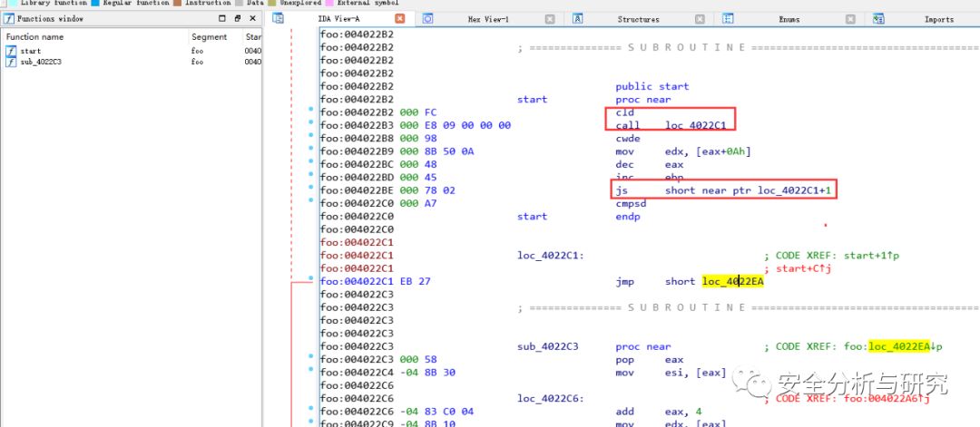Toggle breakpoint dot at 004022B9 mov edx line
Screen dimensions: 980x427
(x=311, y=149)
